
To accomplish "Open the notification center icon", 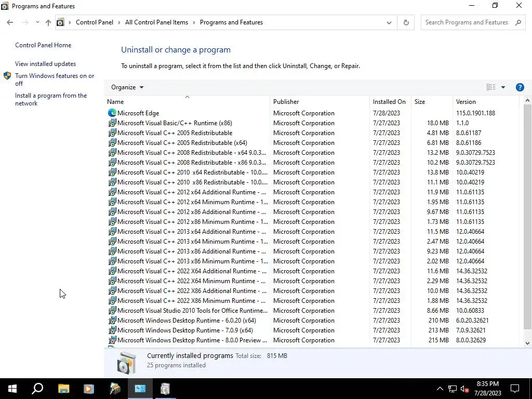I will click(x=515, y=389).
